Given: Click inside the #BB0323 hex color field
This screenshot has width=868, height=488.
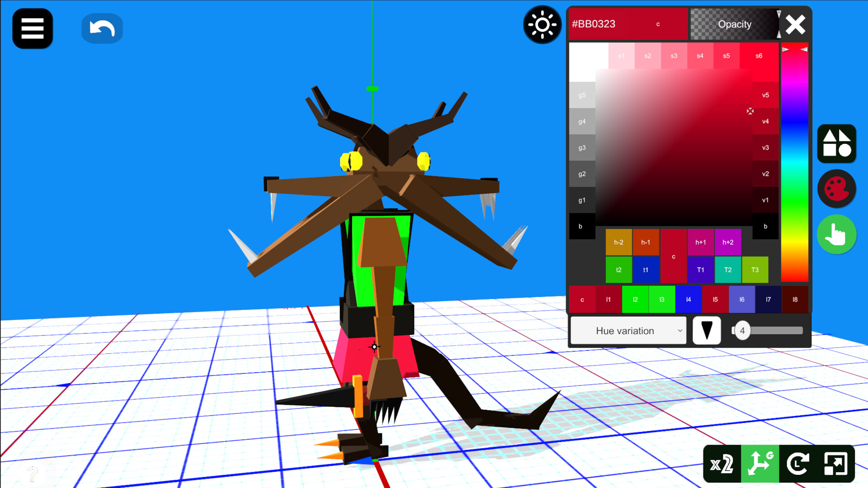Looking at the screenshot, I should (x=606, y=24).
